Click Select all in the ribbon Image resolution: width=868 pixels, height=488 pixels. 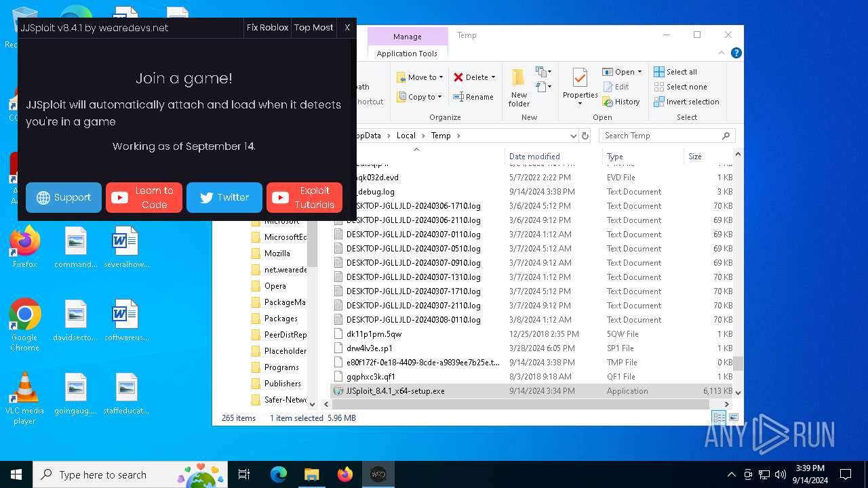pyautogui.click(x=675, y=72)
